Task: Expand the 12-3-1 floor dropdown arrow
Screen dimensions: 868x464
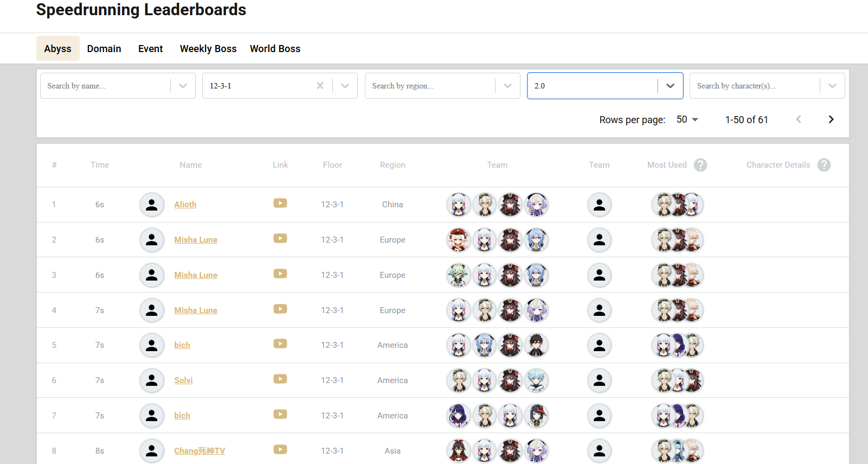Action: click(345, 86)
